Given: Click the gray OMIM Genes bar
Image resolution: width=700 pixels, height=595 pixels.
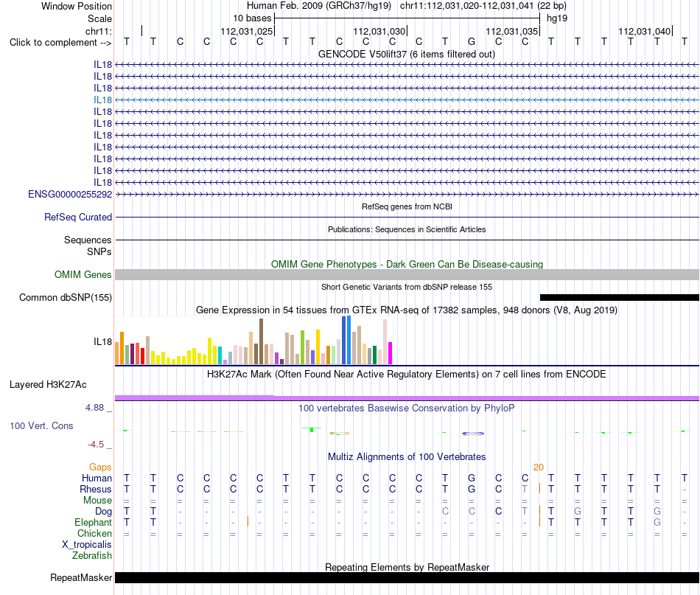Looking at the screenshot, I should [407, 275].
